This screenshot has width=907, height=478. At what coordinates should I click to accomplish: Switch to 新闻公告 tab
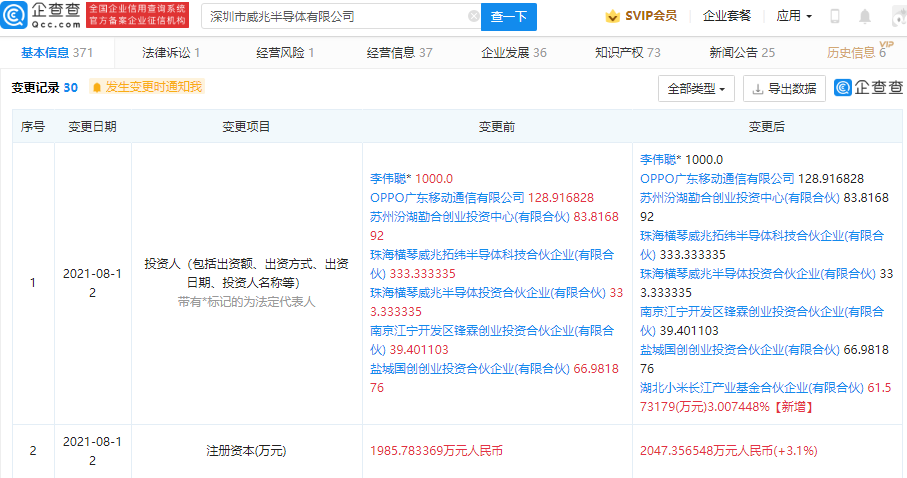click(742, 53)
